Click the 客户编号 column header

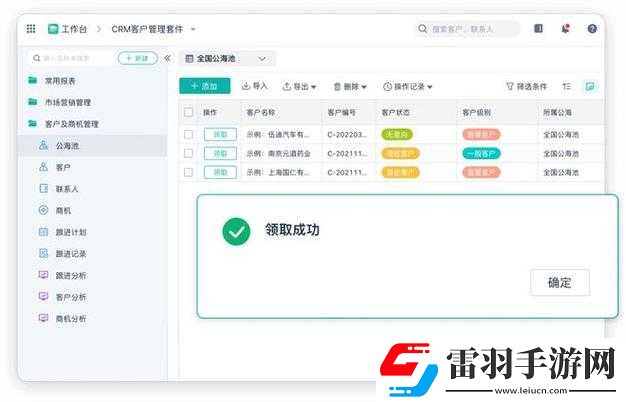point(341,113)
